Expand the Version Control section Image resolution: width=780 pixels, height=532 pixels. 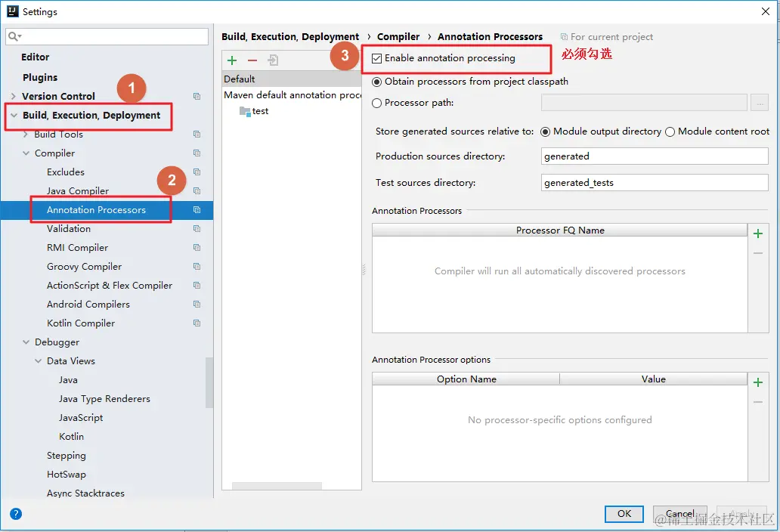click(x=14, y=96)
